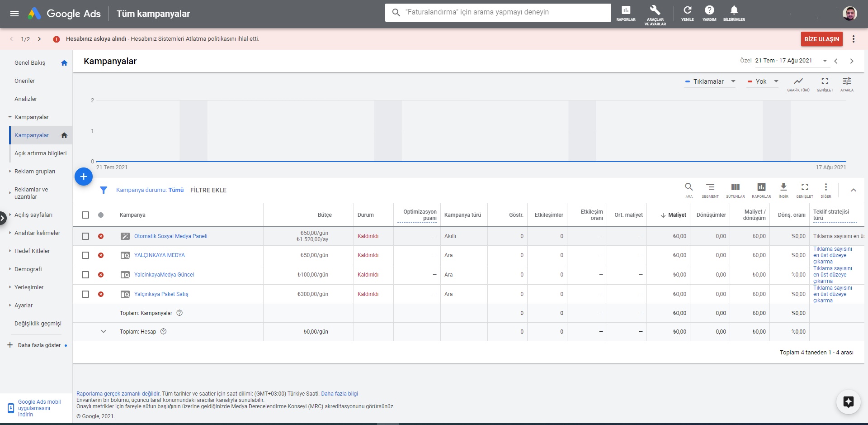Open the hamburger main menu
Image resolution: width=868 pixels, height=425 pixels.
pyautogui.click(x=14, y=14)
